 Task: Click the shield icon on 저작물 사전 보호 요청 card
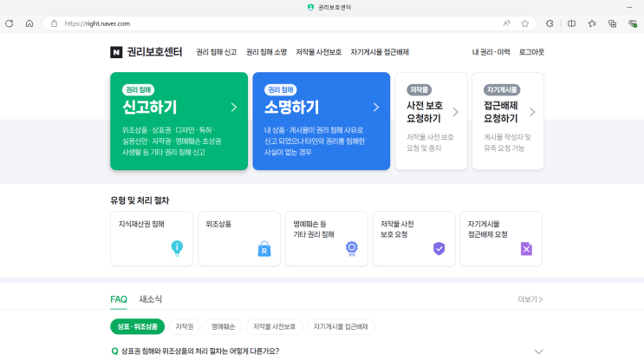[x=439, y=248]
